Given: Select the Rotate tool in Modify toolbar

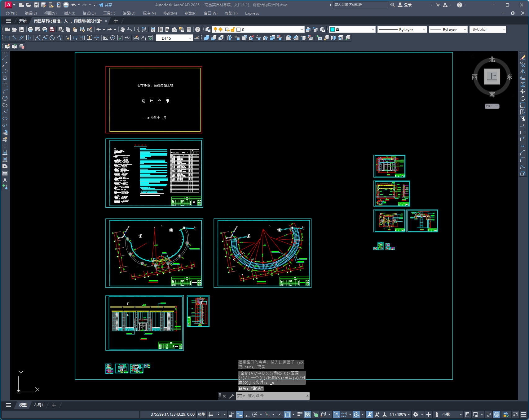Looking at the screenshot, I should click(x=523, y=98).
